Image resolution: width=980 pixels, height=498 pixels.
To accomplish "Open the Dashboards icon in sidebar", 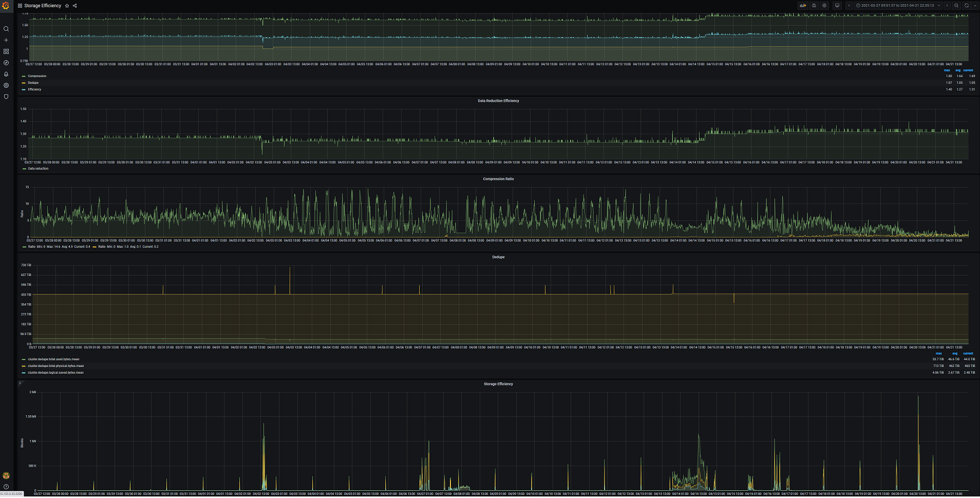I will 6,51.
